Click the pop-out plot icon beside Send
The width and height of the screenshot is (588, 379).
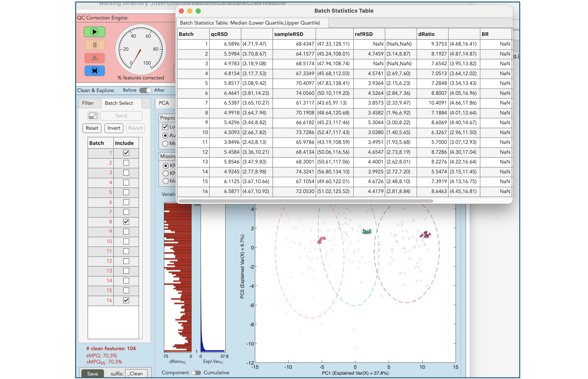click(x=93, y=116)
